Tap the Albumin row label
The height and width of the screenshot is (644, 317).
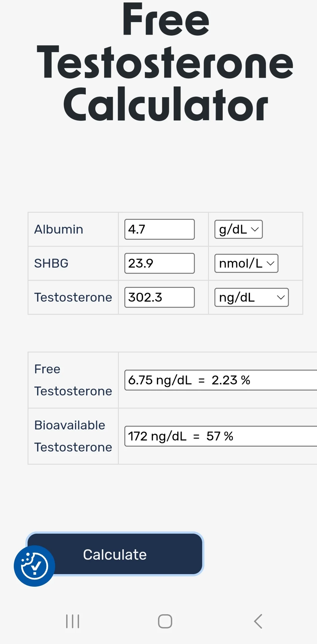58,229
